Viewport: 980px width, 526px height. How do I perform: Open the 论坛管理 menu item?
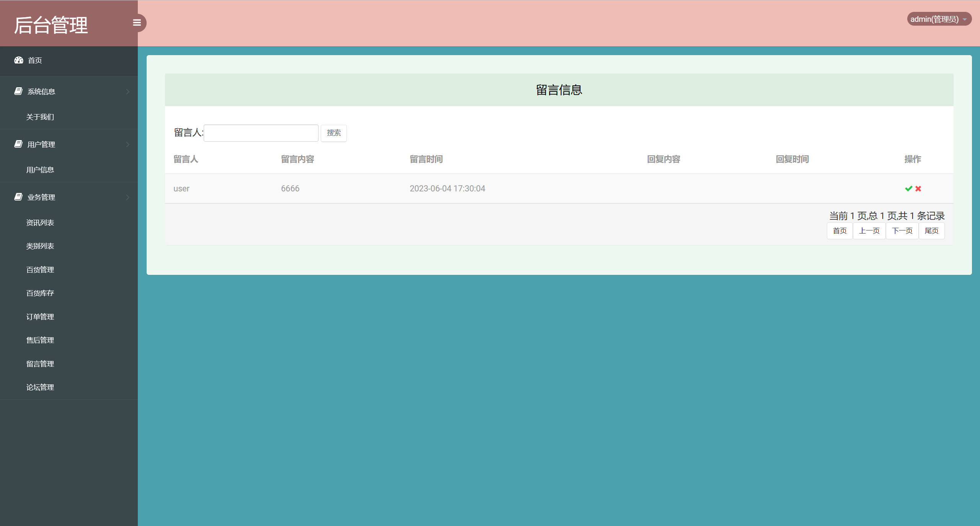(x=40, y=387)
